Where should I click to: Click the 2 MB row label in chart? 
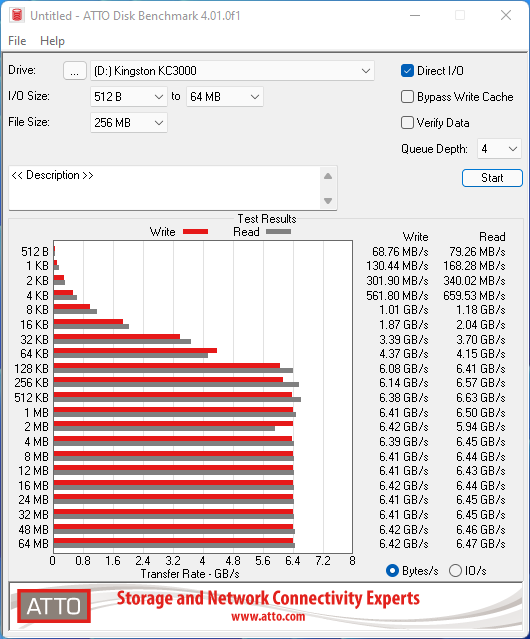tap(36, 427)
